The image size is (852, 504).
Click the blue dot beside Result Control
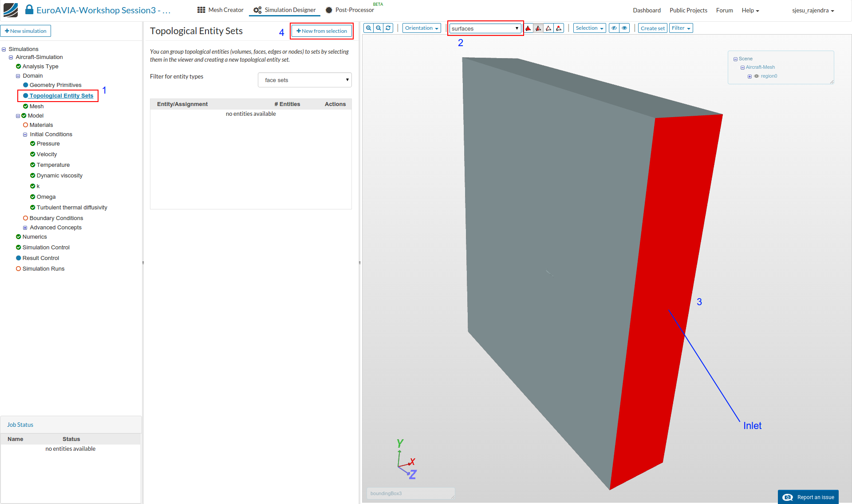(x=18, y=258)
